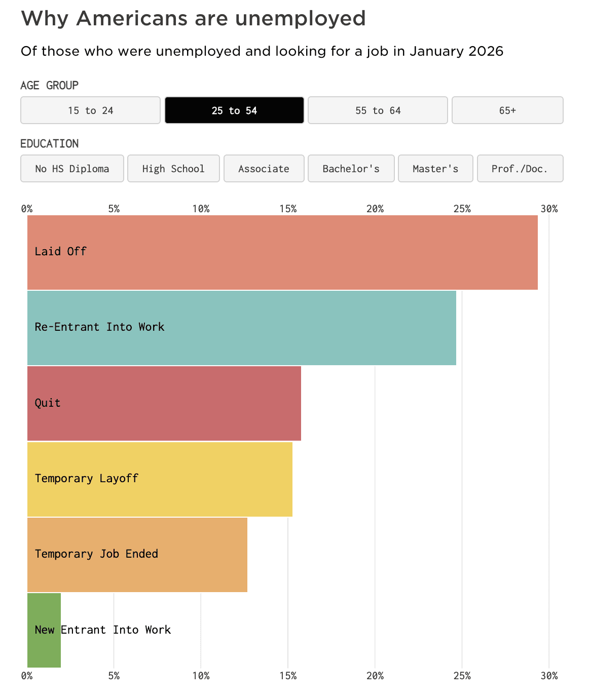Filter by High School education

(173, 168)
